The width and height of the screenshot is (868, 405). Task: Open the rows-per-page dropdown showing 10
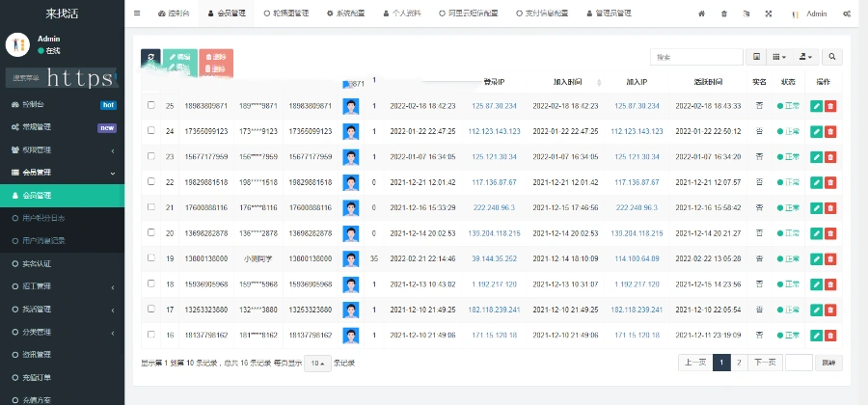(x=316, y=364)
